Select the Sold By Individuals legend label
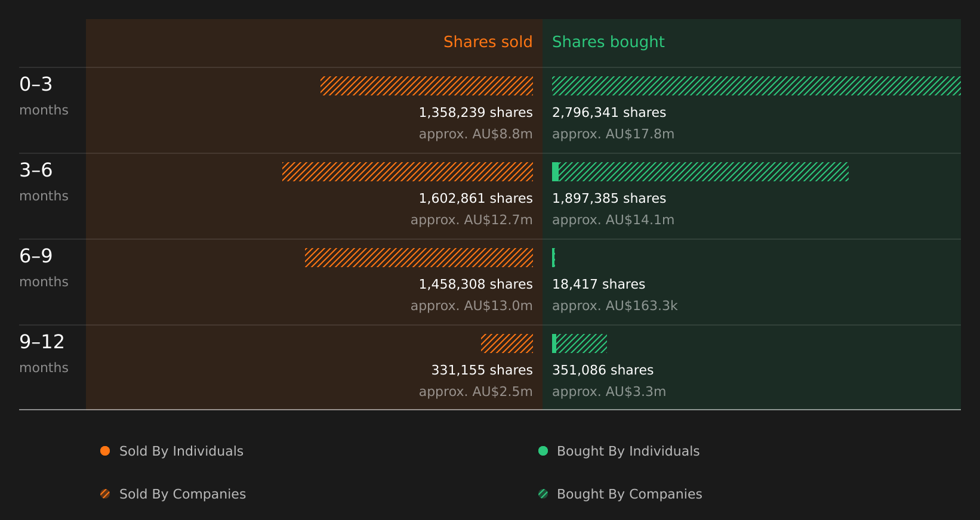980x520 pixels. 181,451
